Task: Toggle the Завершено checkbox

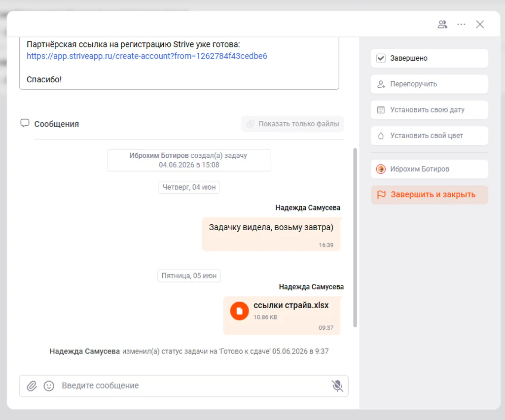Action: coord(381,58)
